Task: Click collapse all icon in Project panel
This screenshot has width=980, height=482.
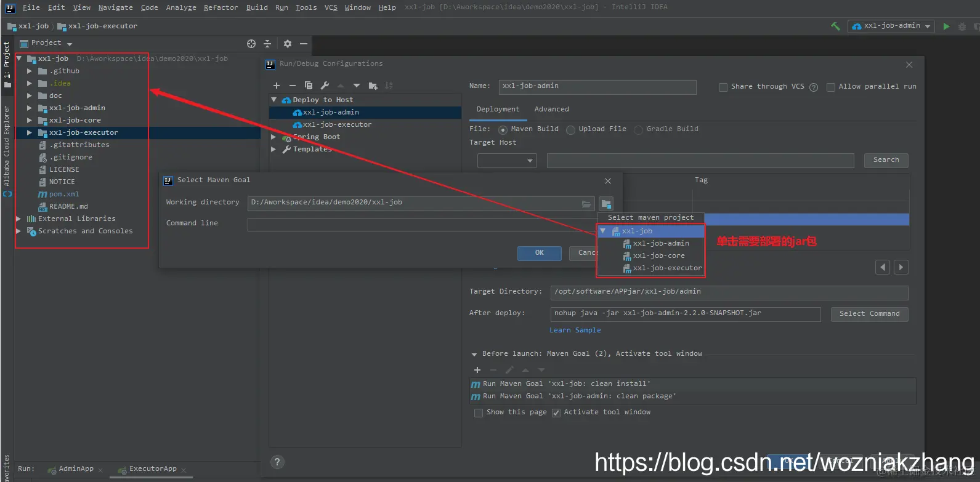Action: pos(267,44)
